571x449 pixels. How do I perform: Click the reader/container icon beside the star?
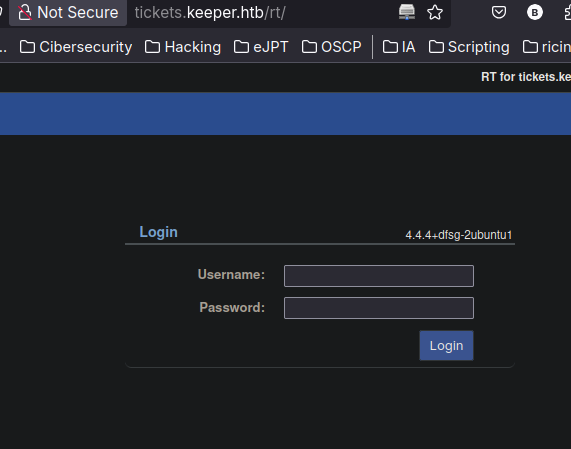[407, 12]
